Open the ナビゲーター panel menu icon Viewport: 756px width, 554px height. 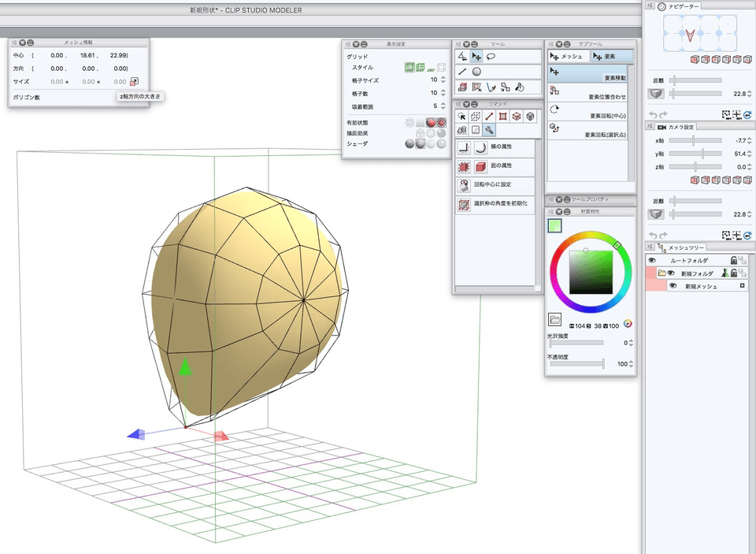pos(650,6)
